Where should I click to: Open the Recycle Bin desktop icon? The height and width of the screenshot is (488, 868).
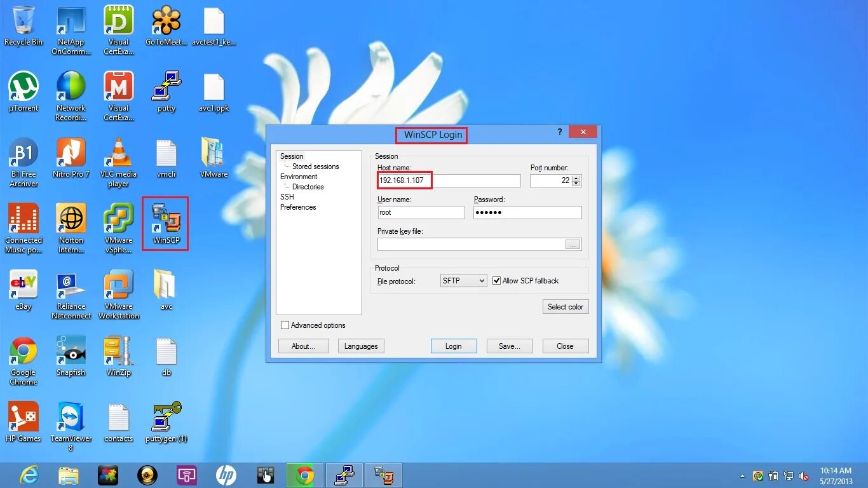(x=24, y=26)
